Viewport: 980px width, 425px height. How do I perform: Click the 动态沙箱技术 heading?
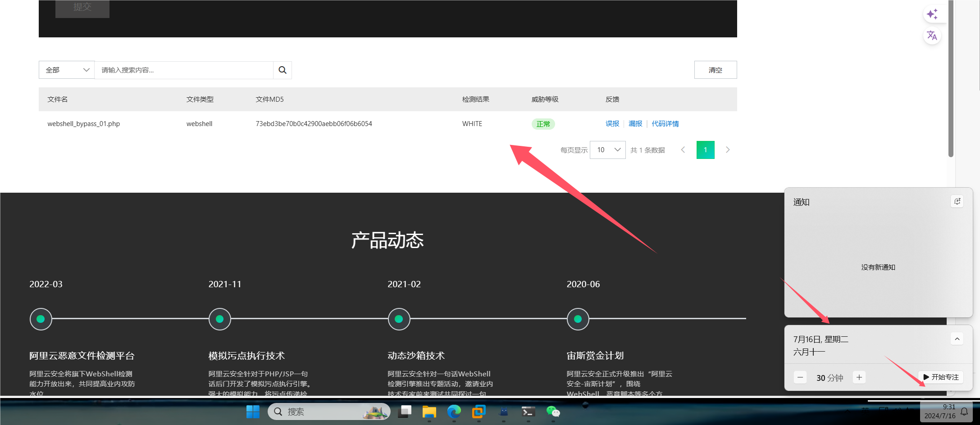pyautogui.click(x=416, y=356)
